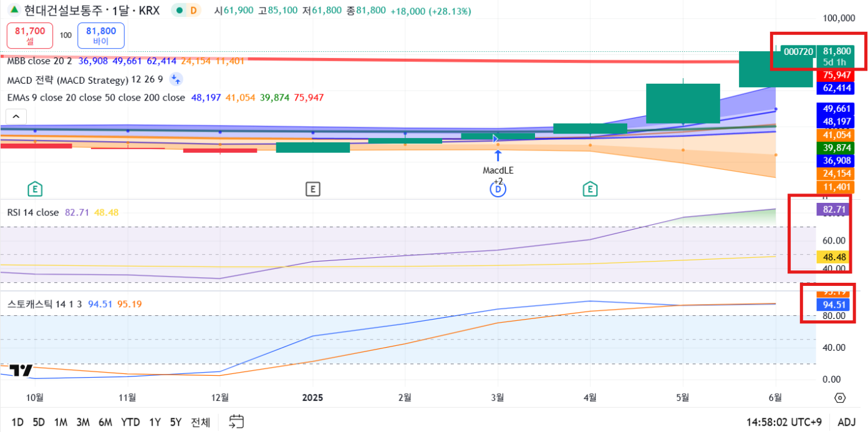Click the 100,000 price scale label
Image resolution: width=868 pixels, height=432 pixels.
pyautogui.click(x=839, y=19)
